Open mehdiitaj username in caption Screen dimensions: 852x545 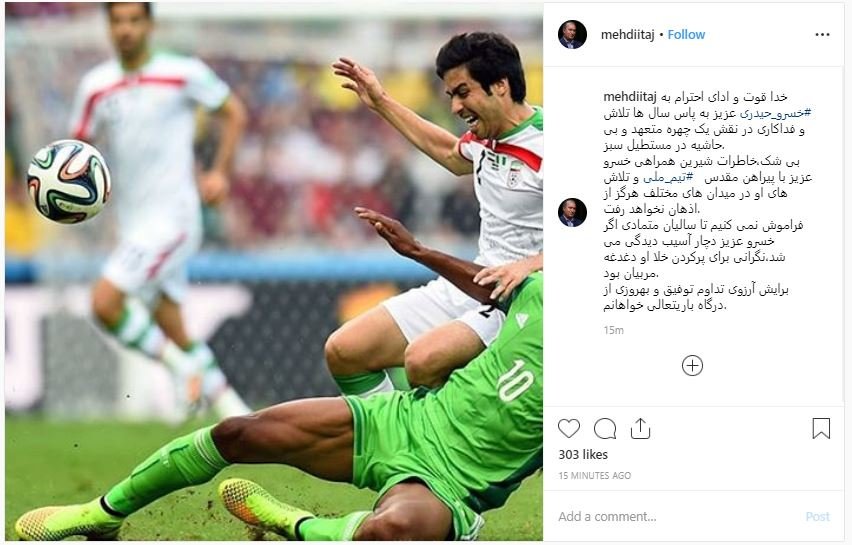[x=630, y=97]
